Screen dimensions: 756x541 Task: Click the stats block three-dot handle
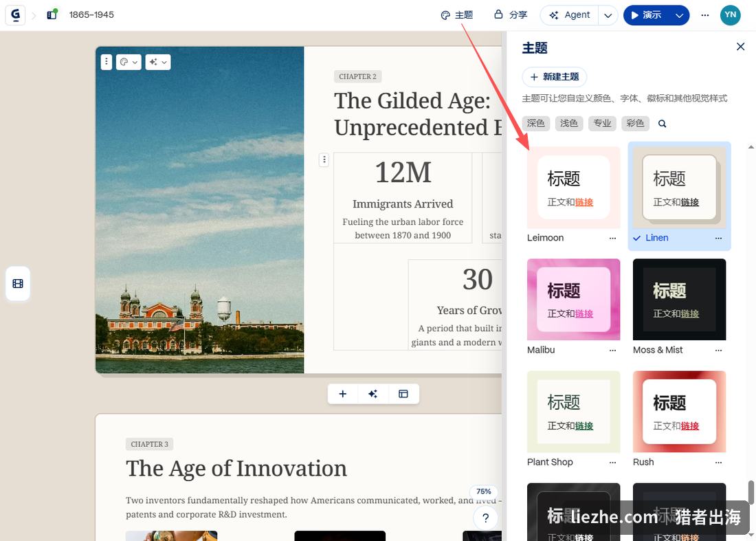pyautogui.click(x=324, y=159)
